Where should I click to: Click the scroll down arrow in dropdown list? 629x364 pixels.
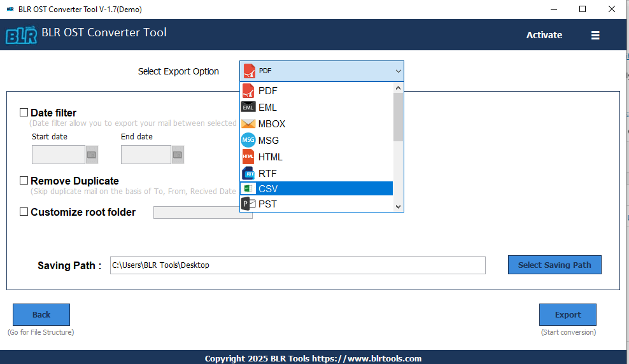pos(398,206)
